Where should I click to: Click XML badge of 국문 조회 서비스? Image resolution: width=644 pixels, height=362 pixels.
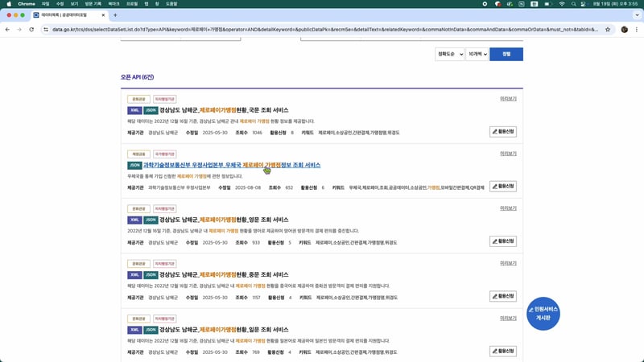pos(134,110)
